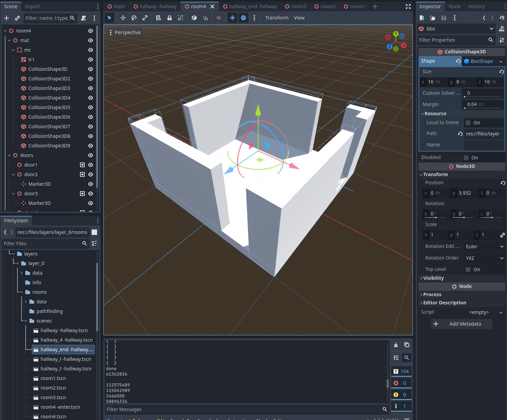507x420 pixels.
Task: Switch to the Import dock tab
Action: click(x=32, y=6)
